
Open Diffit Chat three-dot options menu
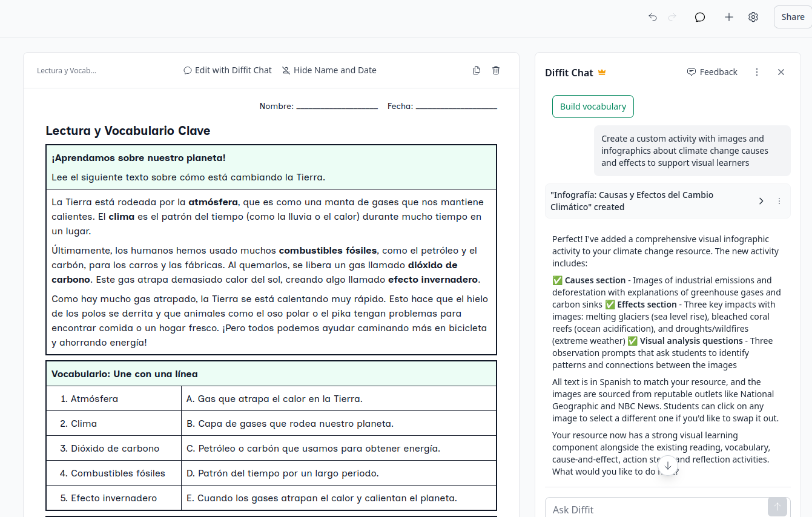[757, 72]
